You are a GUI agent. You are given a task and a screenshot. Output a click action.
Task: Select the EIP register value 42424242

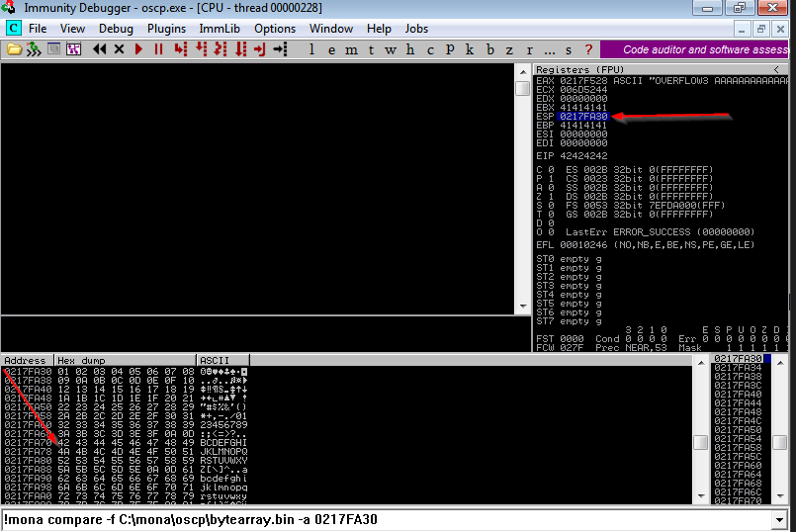[x=583, y=156]
